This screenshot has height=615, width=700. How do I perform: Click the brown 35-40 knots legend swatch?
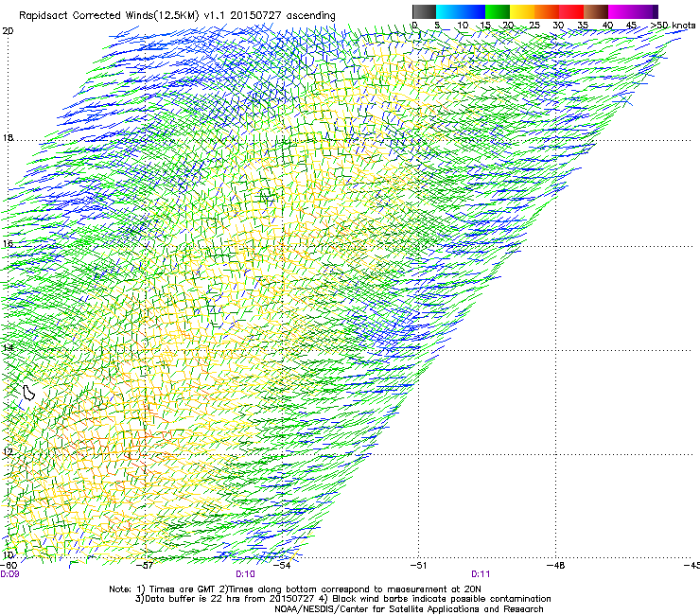(x=596, y=11)
